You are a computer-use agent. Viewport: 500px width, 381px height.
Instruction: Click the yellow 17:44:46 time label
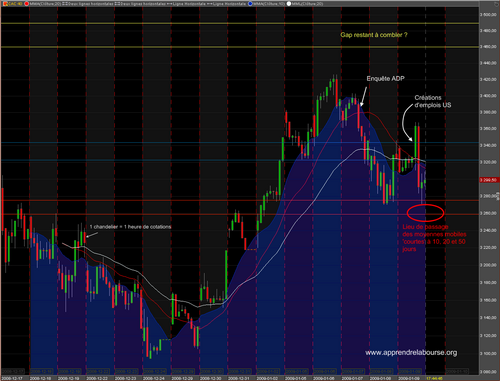[x=434, y=378]
